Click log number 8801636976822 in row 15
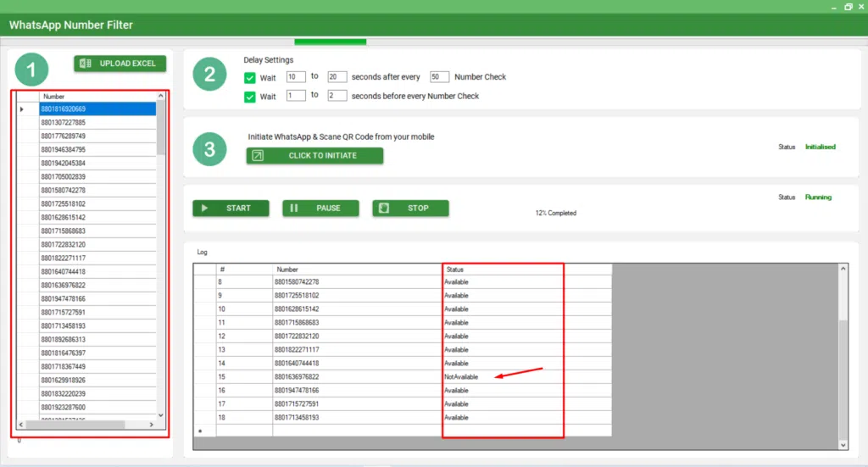 click(x=297, y=377)
